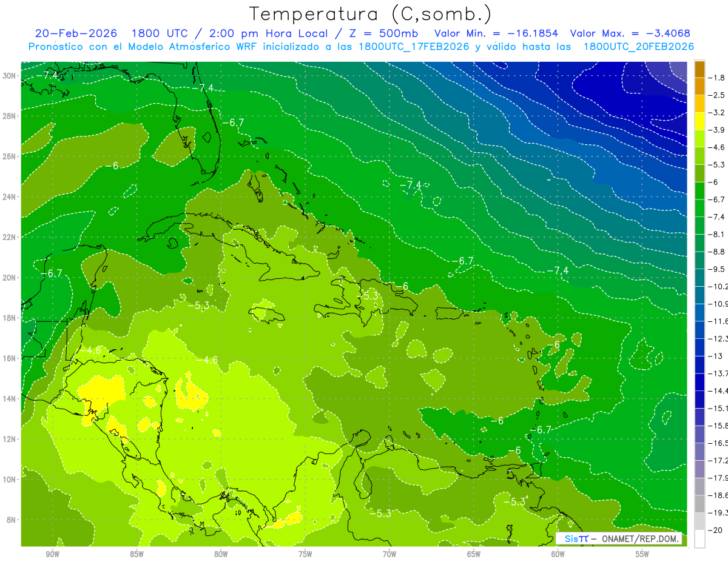Click the colorbar label "-15.1"
This screenshot has width=728, height=562.
tap(718, 408)
